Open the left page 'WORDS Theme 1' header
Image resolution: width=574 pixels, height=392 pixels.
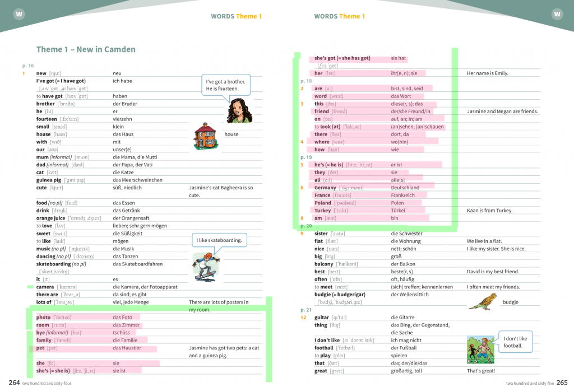point(236,16)
